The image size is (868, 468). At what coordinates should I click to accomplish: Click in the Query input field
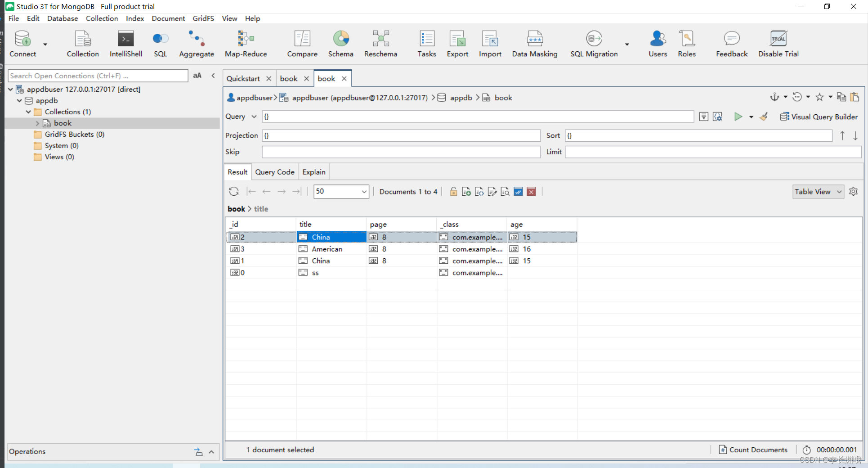point(478,117)
